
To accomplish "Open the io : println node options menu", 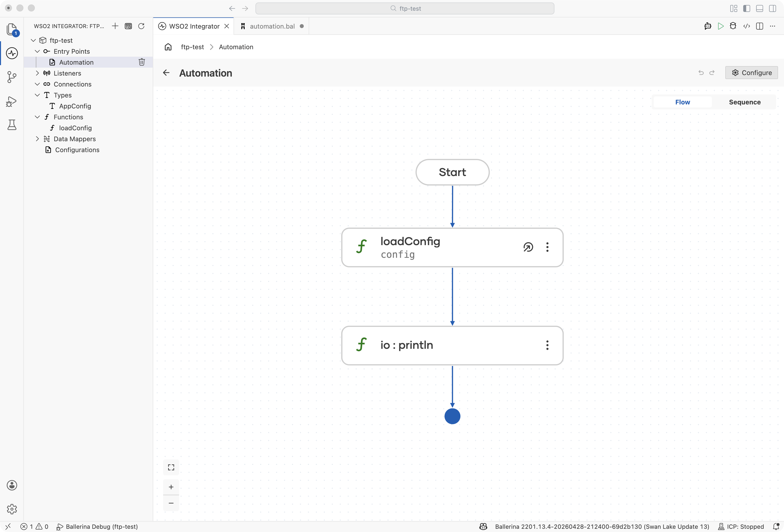I will (x=547, y=345).
